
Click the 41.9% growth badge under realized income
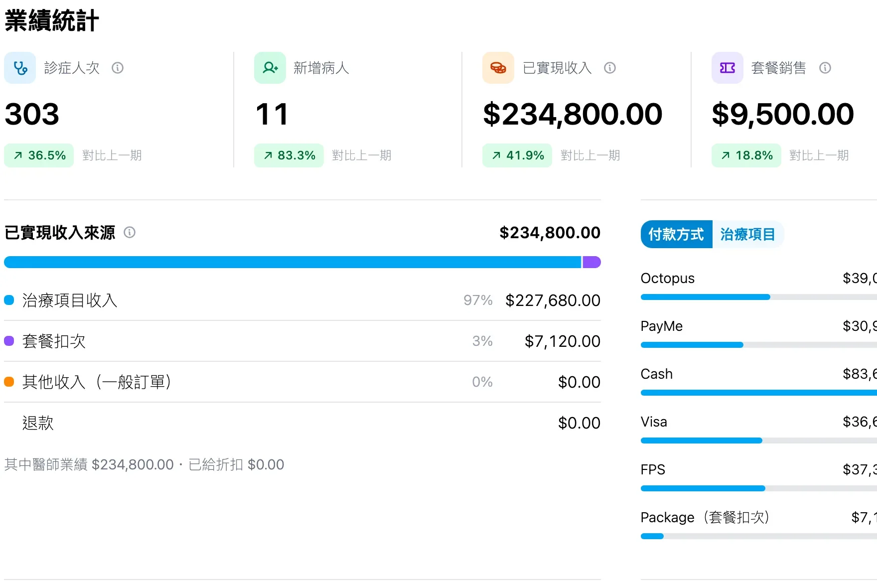click(517, 155)
